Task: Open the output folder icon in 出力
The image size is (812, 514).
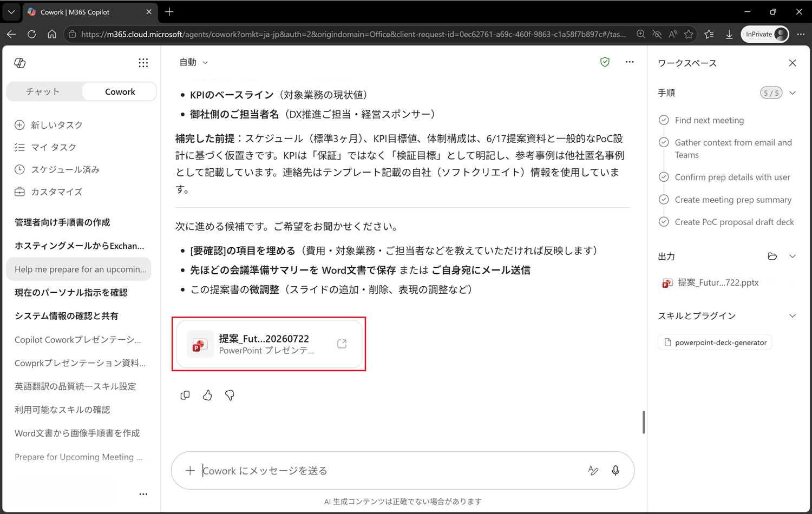Action: (x=772, y=256)
